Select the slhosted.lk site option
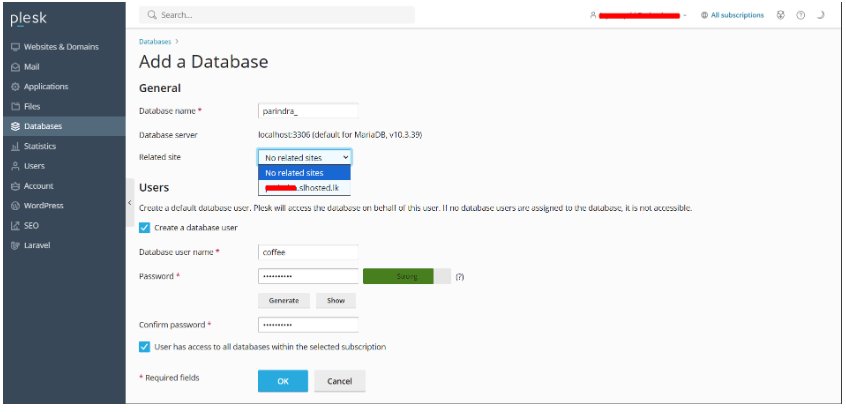 click(304, 187)
